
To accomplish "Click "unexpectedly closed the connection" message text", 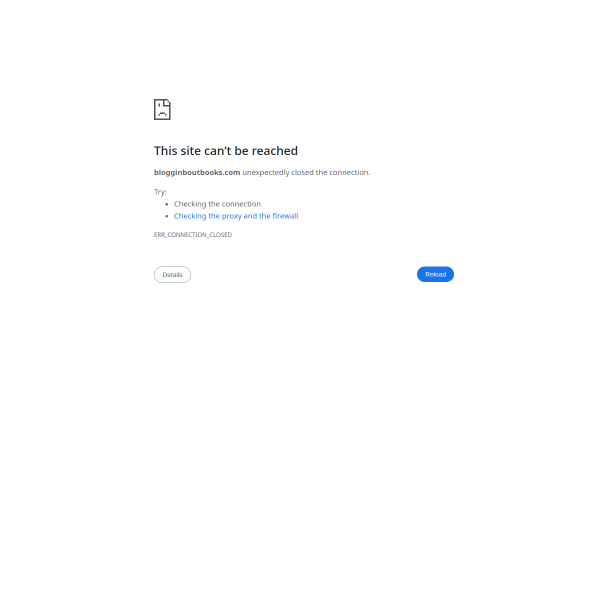I will point(306,173).
